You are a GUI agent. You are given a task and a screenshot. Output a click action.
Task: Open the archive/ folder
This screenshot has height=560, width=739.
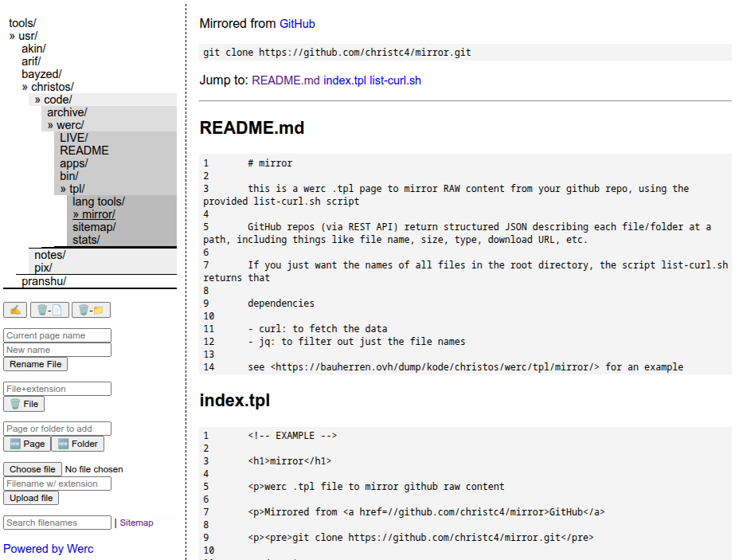click(67, 112)
